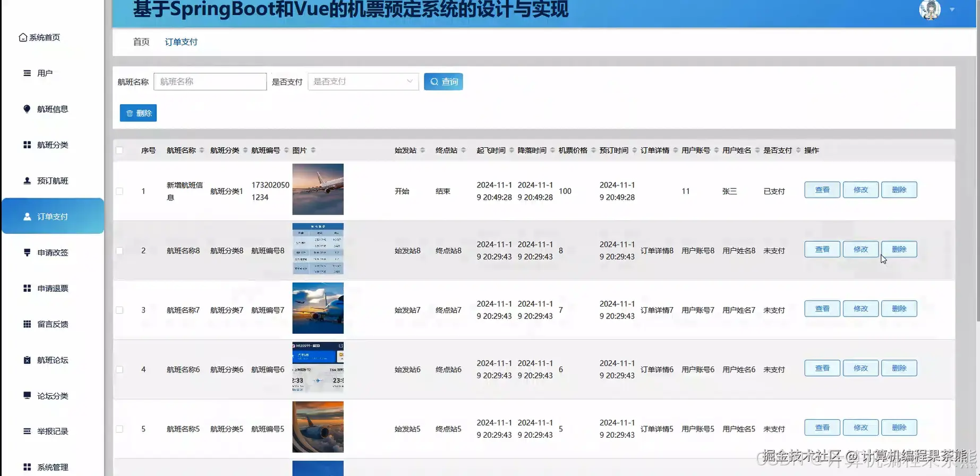Click the 航班论坛 sidebar icon
The image size is (980, 476).
[27, 360]
